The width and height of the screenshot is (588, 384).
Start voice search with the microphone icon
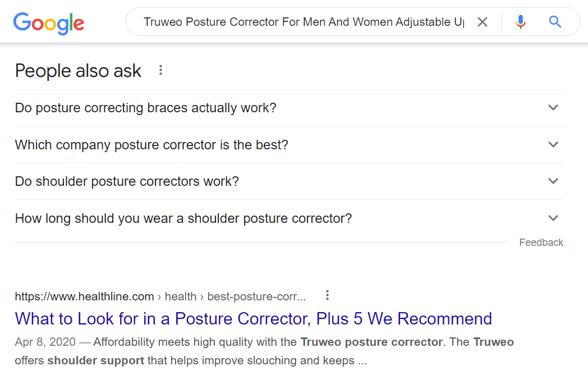point(521,22)
